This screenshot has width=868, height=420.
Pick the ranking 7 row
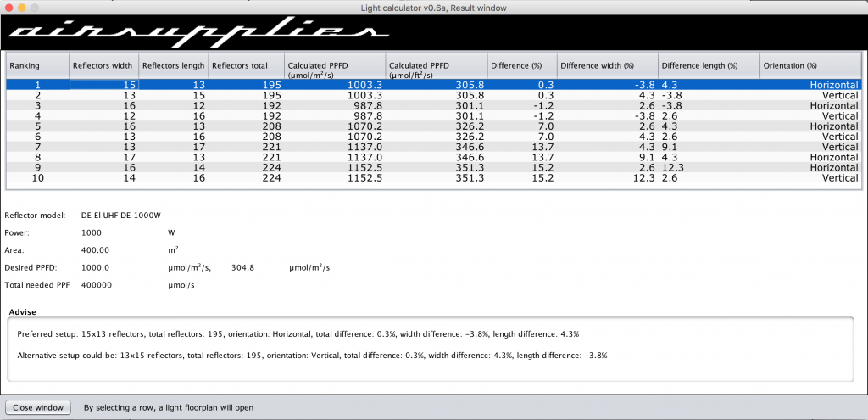coord(424,147)
